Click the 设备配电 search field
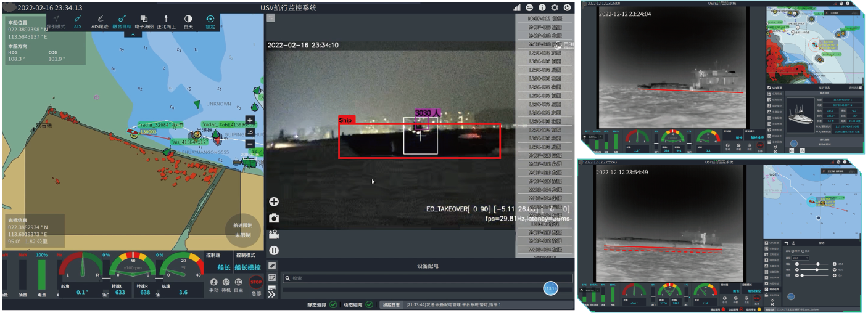This screenshot has height=313, width=868. click(x=427, y=278)
